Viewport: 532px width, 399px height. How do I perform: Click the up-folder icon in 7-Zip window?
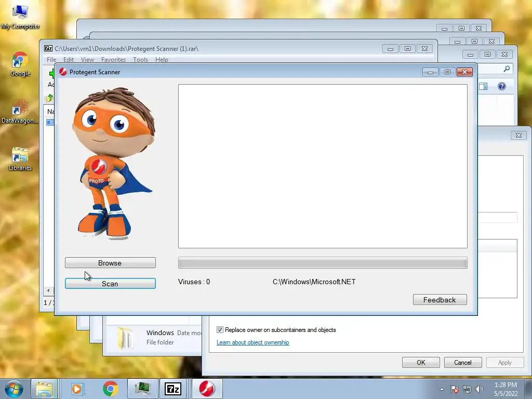click(x=49, y=98)
